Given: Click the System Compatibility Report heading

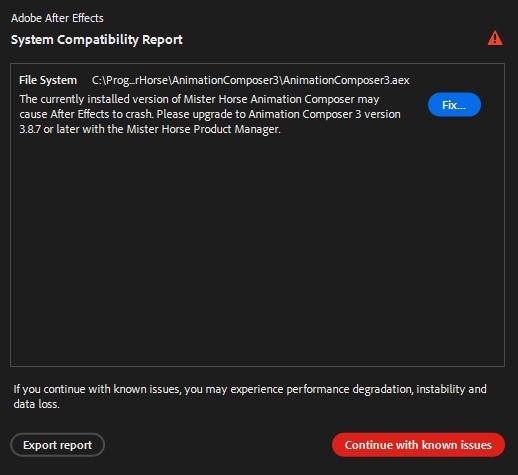Looking at the screenshot, I should pyautogui.click(x=97, y=40).
